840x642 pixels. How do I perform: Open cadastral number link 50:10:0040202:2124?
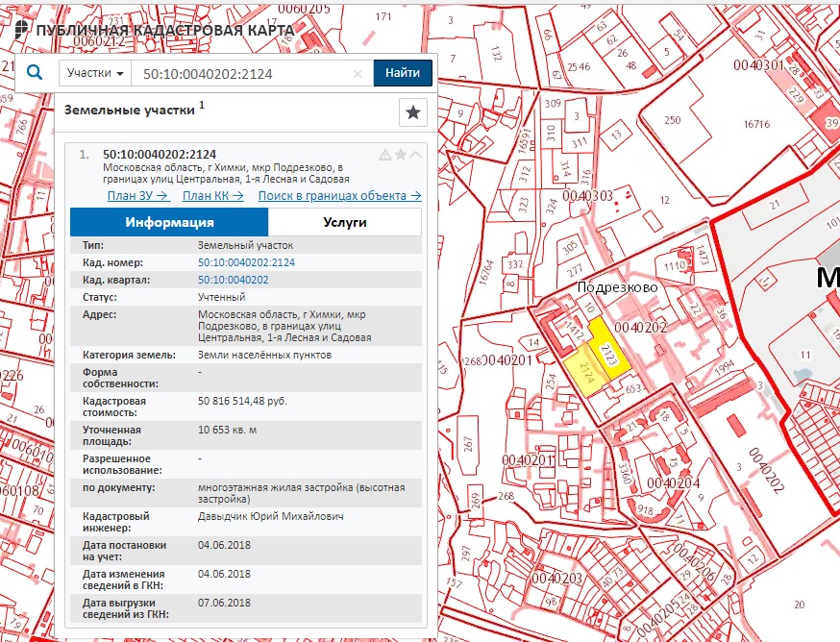(246, 262)
